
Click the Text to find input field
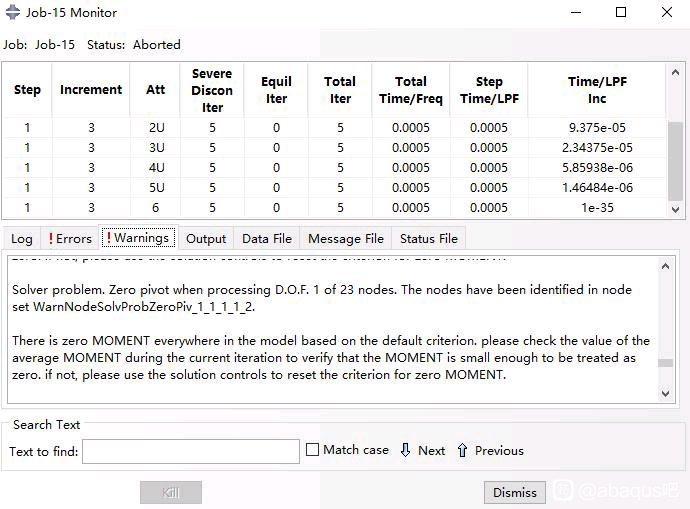click(191, 451)
